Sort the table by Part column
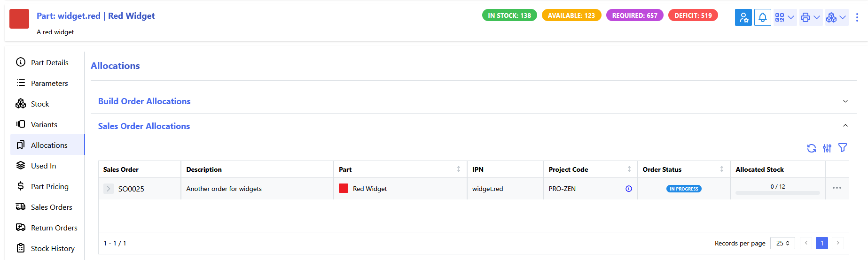Image resolution: width=868 pixels, height=260 pixels. [458, 169]
